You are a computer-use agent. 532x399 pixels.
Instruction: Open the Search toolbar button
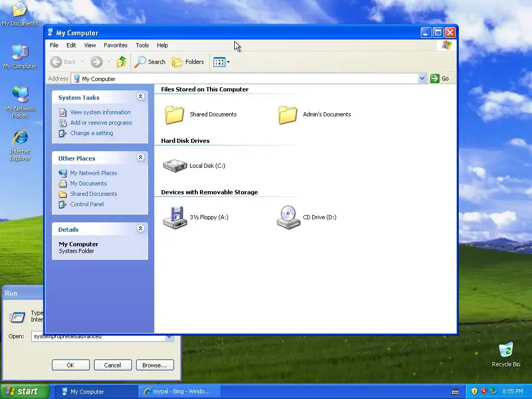[x=150, y=62]
